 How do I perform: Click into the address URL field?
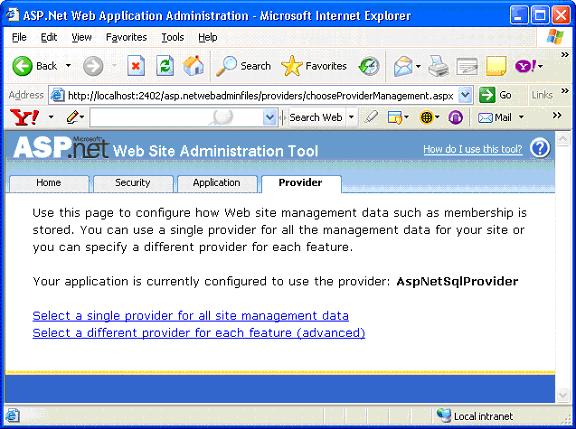261,95
